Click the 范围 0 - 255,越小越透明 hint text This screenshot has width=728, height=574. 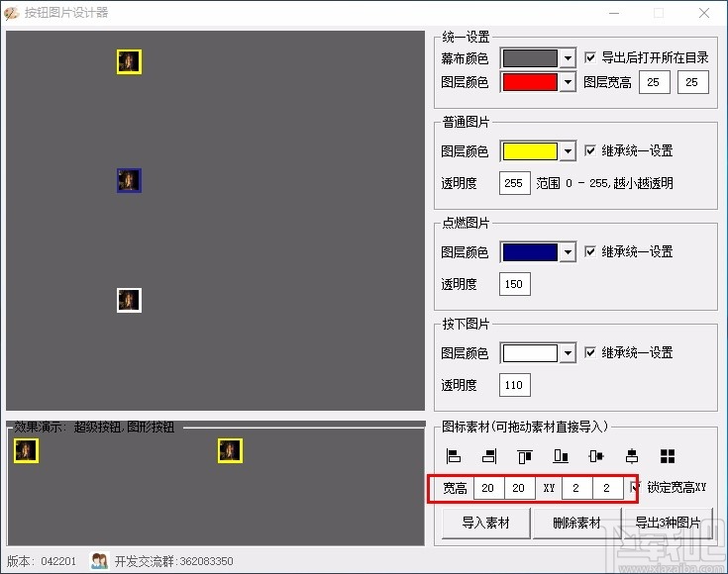[x=604, y=183]
